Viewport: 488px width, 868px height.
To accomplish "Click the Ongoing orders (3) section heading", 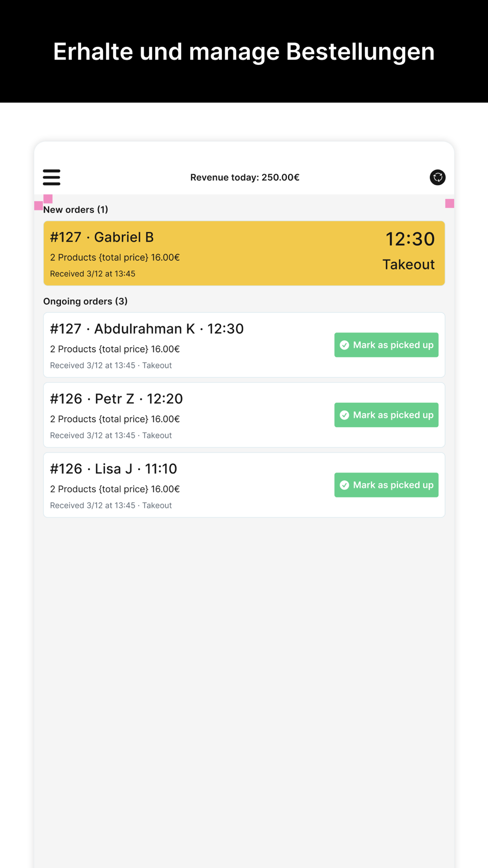I will [x=85, y=301].
